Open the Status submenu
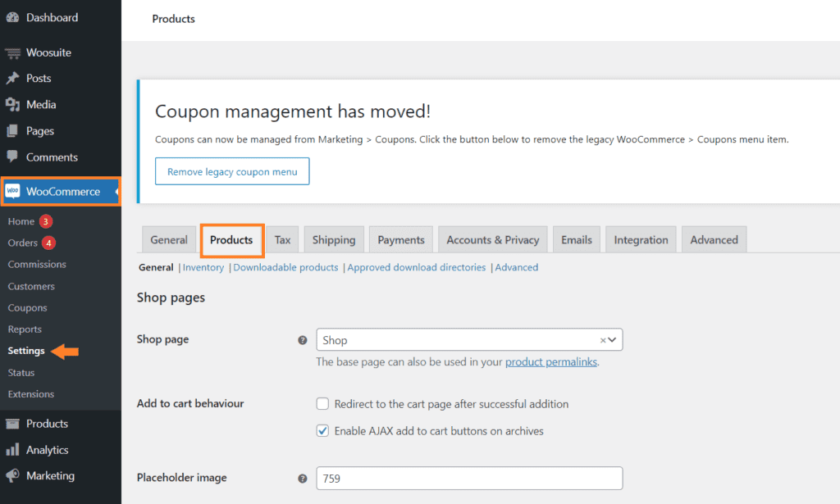 coord(21,372)
